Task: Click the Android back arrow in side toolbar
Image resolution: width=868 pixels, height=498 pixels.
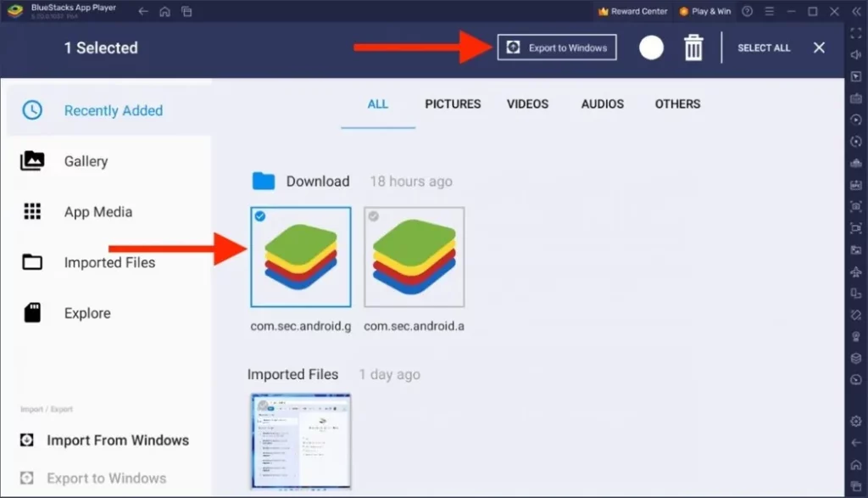Action: point(856,443)
